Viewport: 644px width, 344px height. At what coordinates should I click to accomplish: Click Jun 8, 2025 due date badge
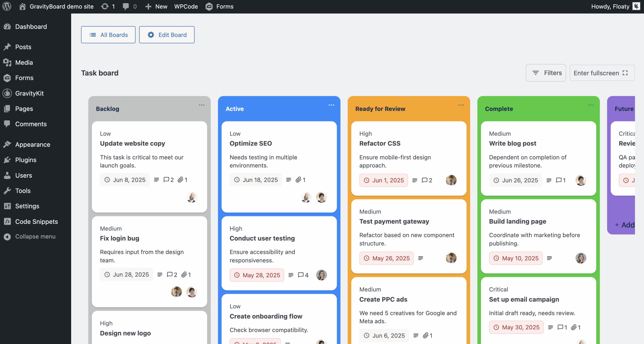pos(125,180)
